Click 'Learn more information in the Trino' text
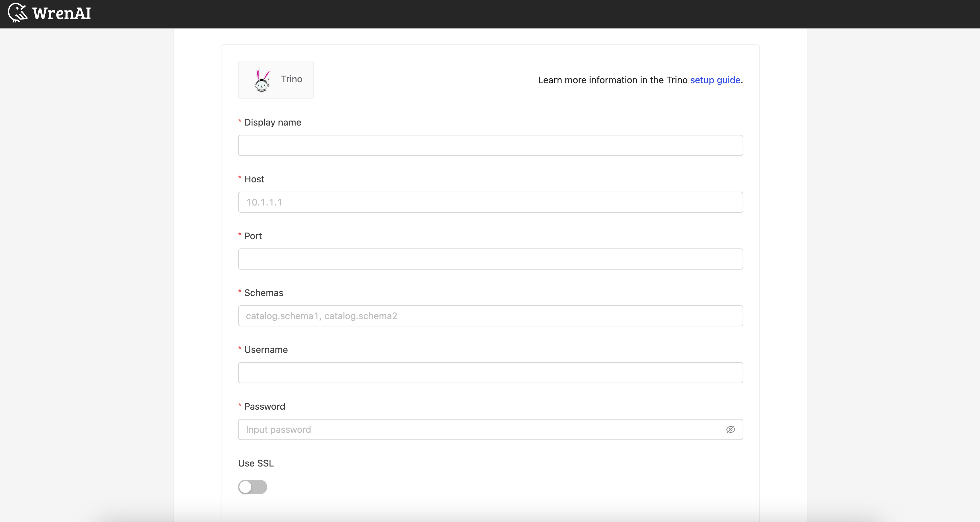Image resolution: width=980 pixels, height=522 pixels. click(x=613, y=80)
